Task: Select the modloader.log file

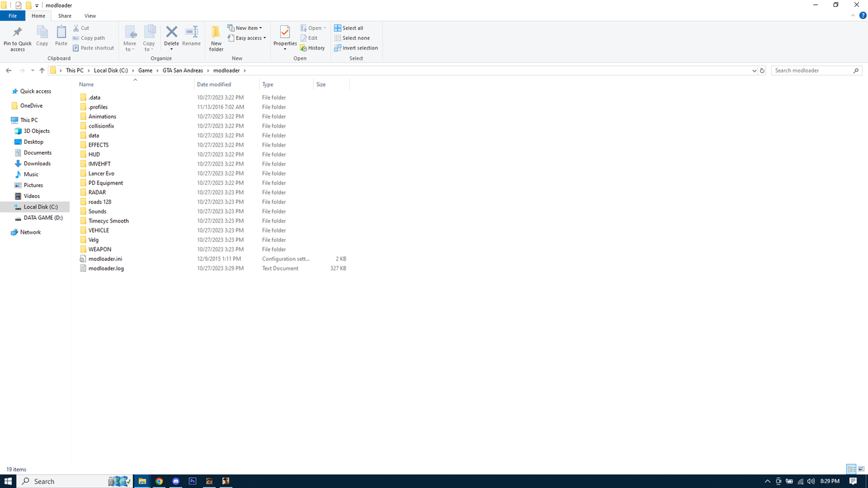Action: coord(106,268)
